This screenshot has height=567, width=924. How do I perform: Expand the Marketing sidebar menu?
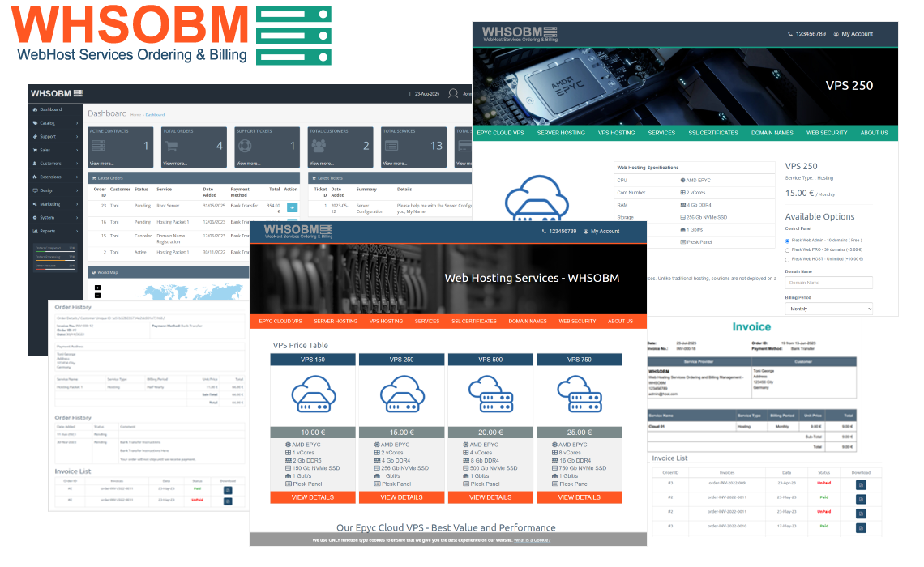[x=56, y=204]
